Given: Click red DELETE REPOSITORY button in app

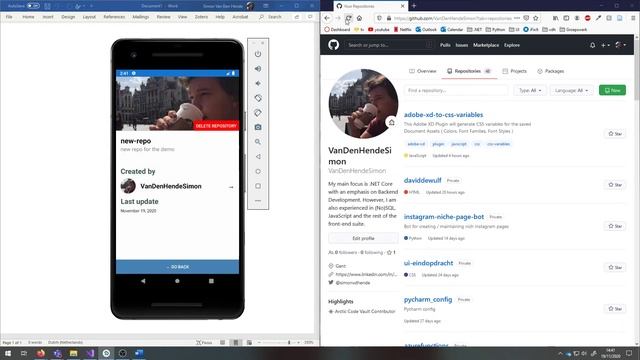Looking at the screenshot, I should coord(216,126).
